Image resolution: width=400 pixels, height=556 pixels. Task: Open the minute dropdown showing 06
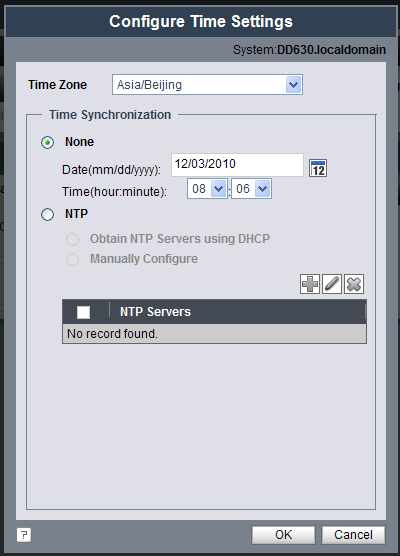(x=251, y=189)
